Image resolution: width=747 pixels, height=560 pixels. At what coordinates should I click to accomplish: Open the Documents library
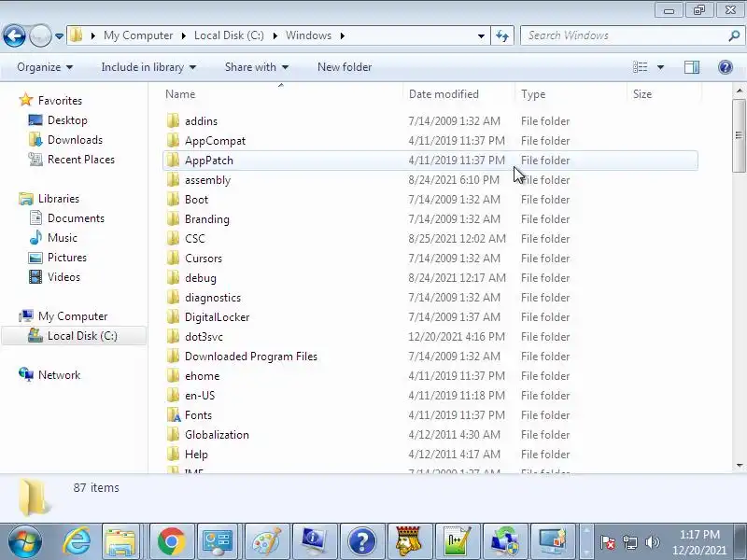coord(76,218)
